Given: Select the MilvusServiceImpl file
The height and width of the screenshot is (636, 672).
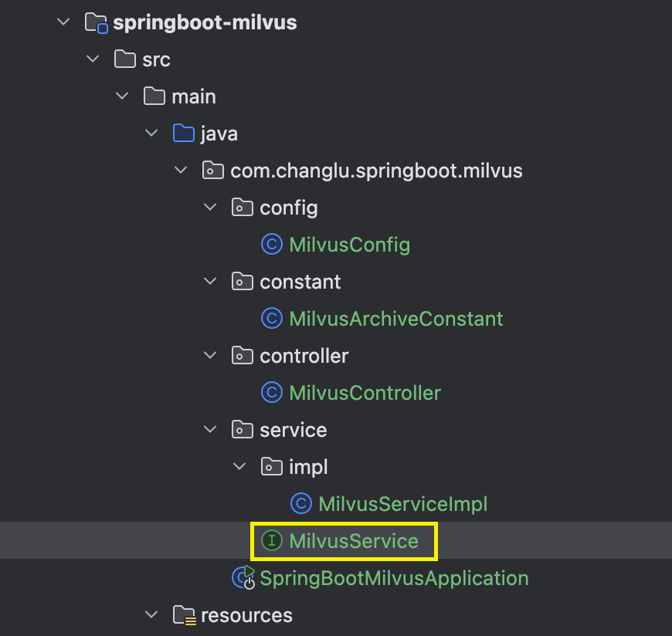Looking at the screenshot, I should [x=403, y=504].
